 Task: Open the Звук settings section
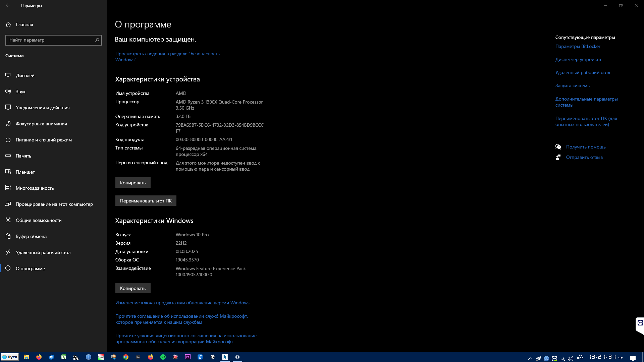click(x=54, y=92)
